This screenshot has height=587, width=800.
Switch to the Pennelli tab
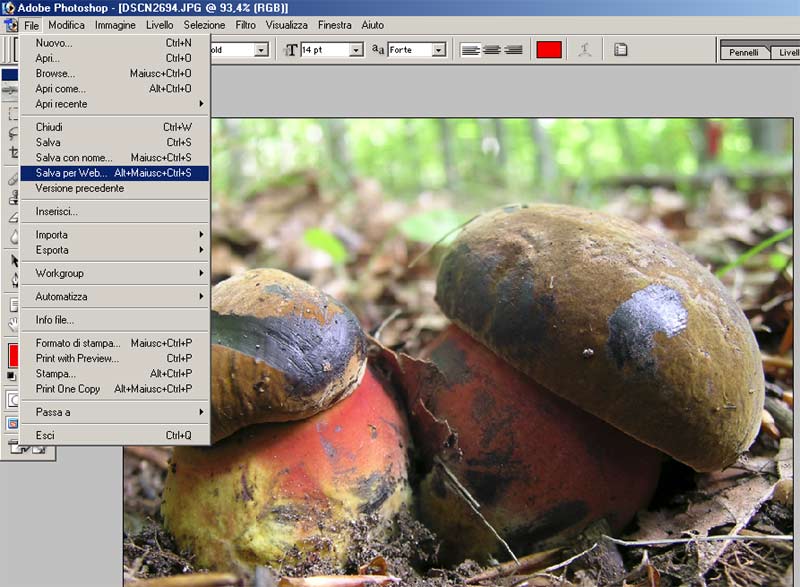coord(744,52)
